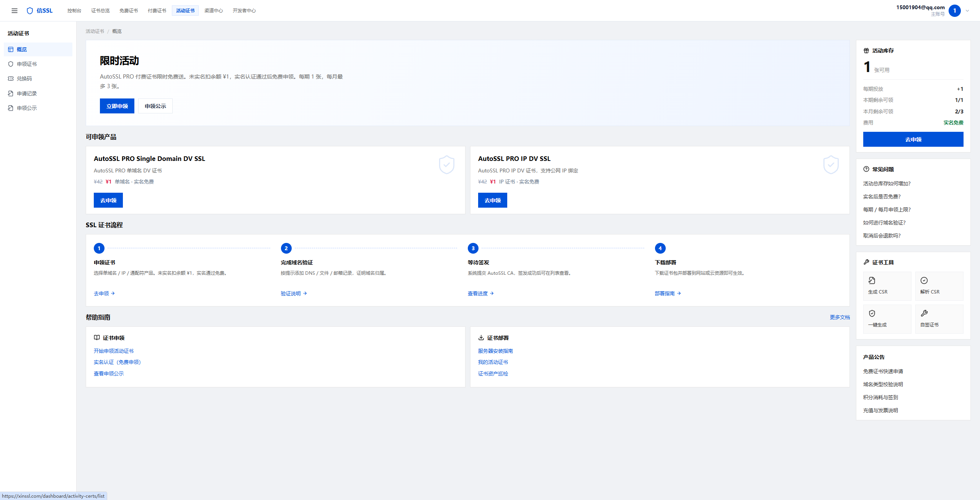
Task: Open 查看申领公示 link
Action: pos(109,374)
